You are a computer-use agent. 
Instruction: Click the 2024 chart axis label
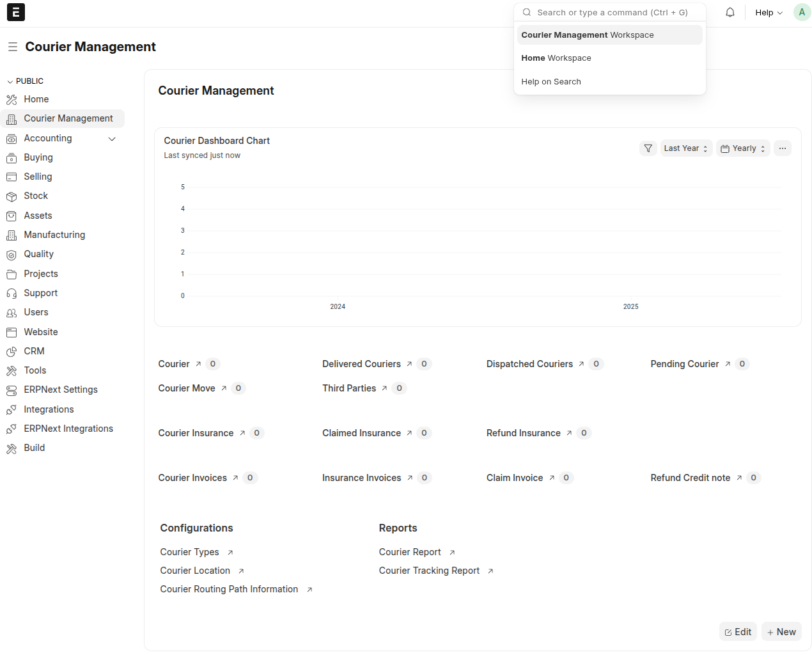click(x=338, y=307)
